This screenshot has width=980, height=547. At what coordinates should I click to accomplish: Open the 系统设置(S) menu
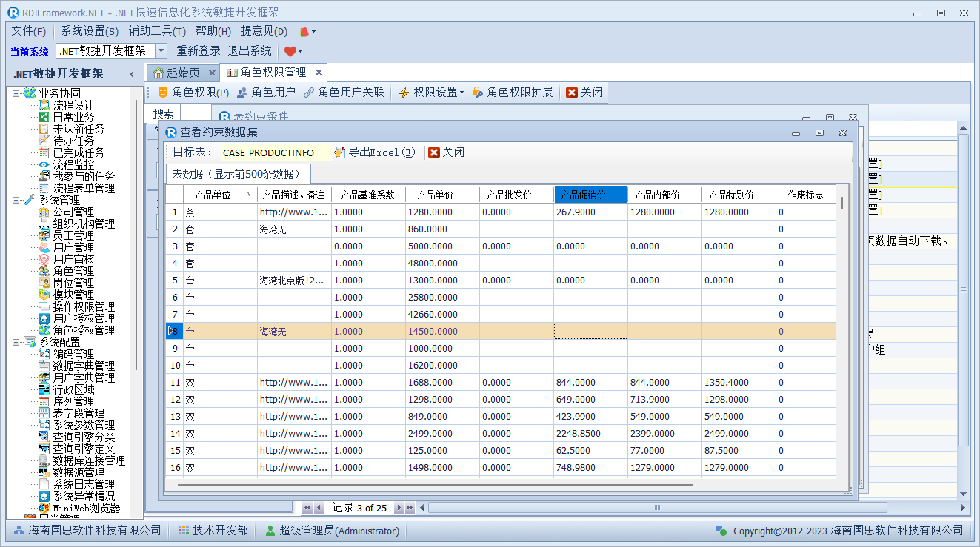coord(90,31)
